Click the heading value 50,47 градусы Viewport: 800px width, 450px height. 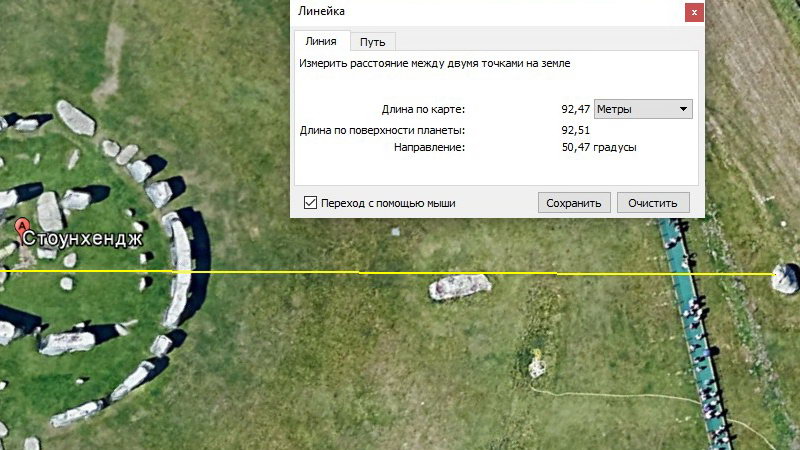[x=599, y=148]
